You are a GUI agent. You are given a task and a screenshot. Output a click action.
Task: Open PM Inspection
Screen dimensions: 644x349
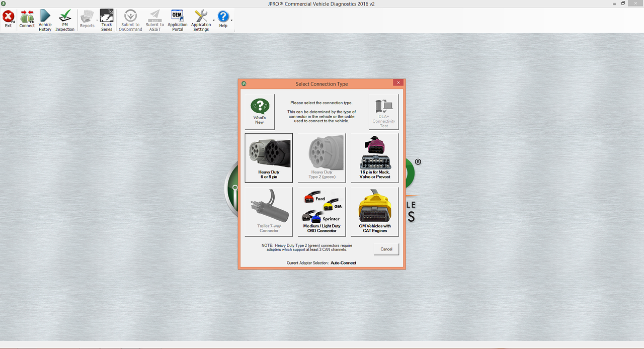(x=65, y=20)
